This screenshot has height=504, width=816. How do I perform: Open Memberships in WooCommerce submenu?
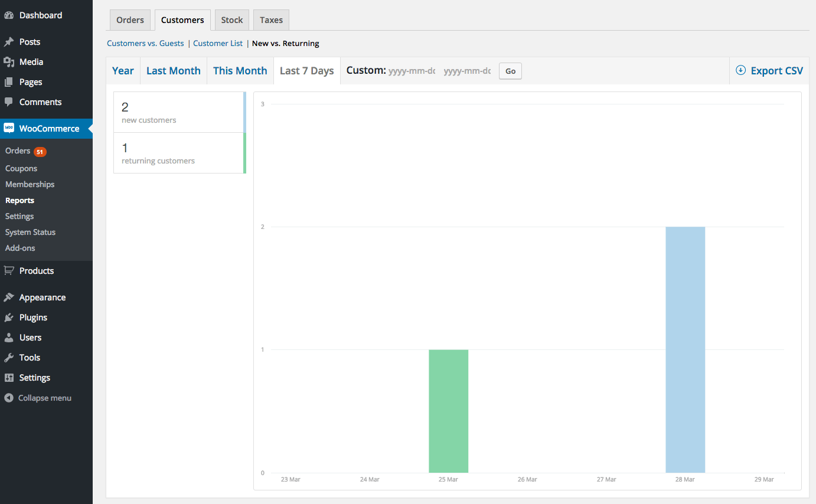click(30, 184)
